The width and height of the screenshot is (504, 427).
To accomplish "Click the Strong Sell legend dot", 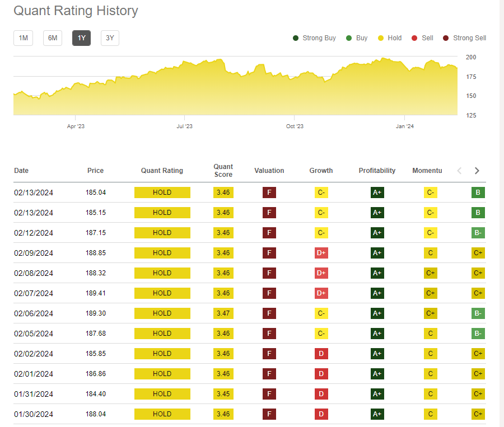I will (x=446, y=38).
